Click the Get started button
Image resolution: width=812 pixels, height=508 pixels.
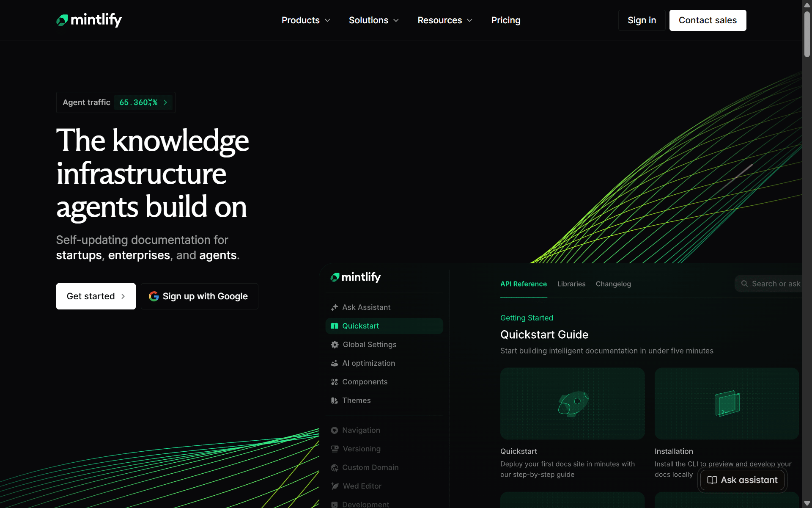96,296
